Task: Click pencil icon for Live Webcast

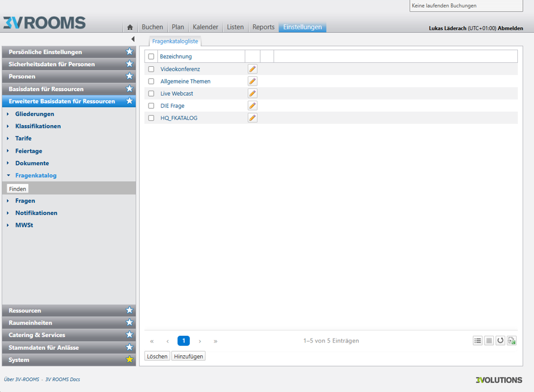Action: (x=253, y=93)
